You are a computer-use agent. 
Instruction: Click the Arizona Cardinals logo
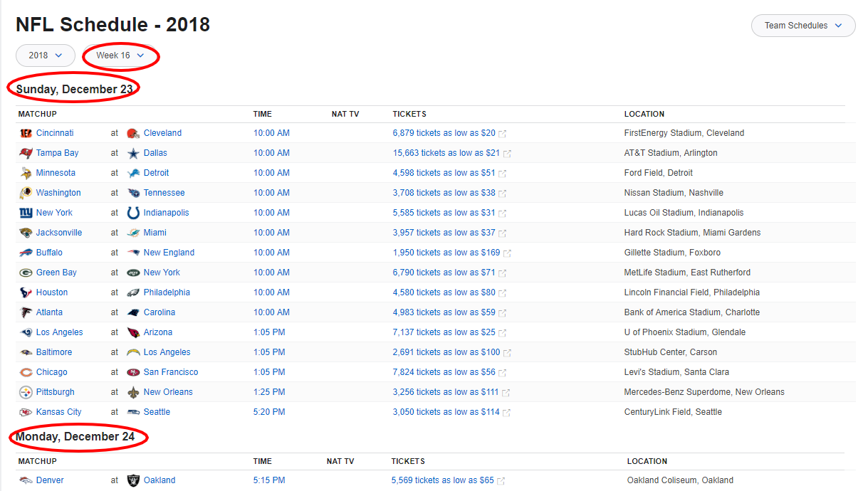[133, 332]
